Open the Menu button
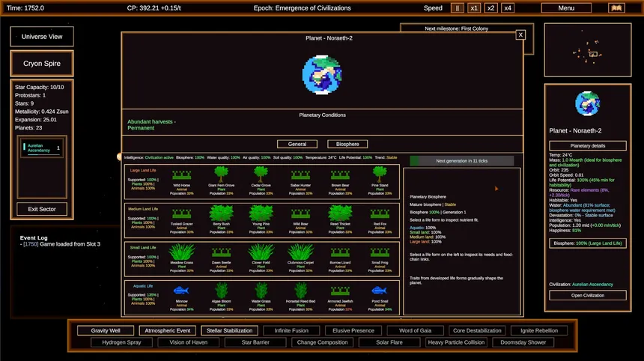644x361 pixels. pyautogui.click(x=566, y=7)
